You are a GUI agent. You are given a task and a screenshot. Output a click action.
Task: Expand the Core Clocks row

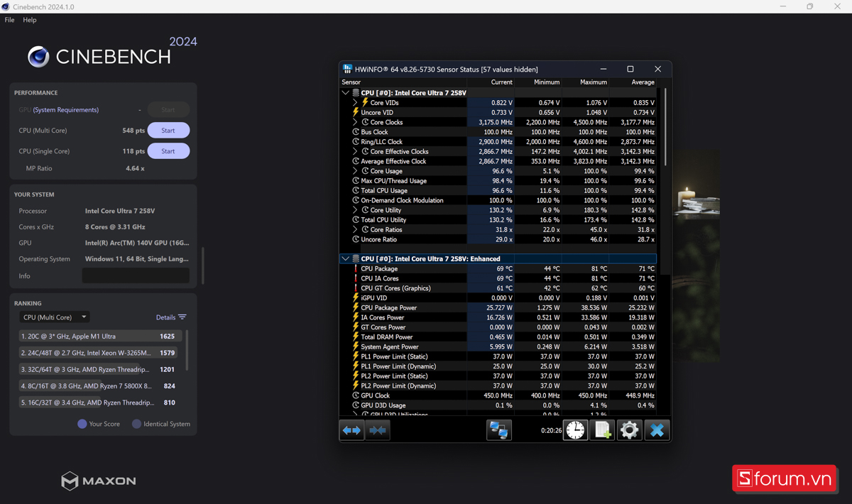(355, 122)
